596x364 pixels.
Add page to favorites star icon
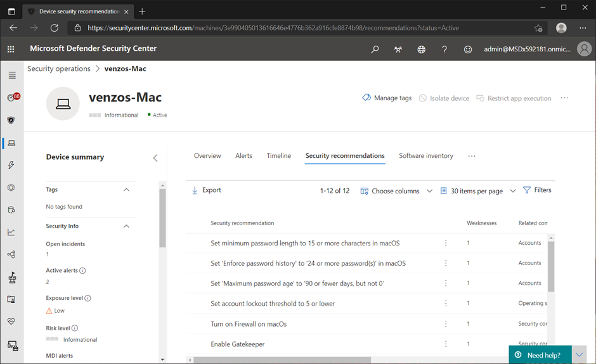538,28
